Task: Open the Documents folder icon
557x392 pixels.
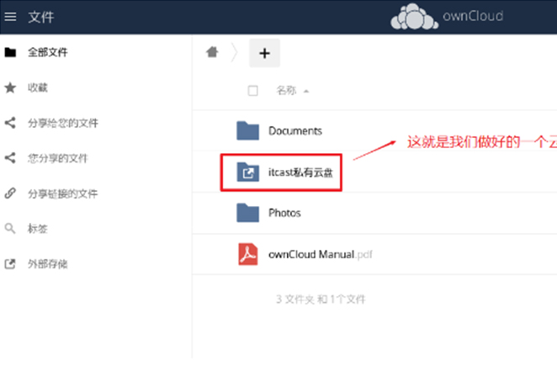Action: [247, 130]
